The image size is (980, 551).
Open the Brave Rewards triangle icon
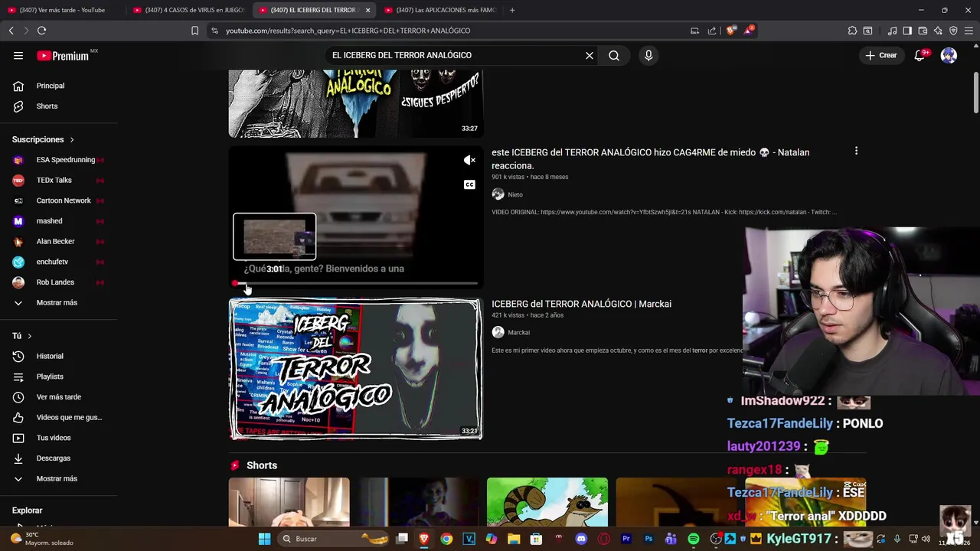750,31
